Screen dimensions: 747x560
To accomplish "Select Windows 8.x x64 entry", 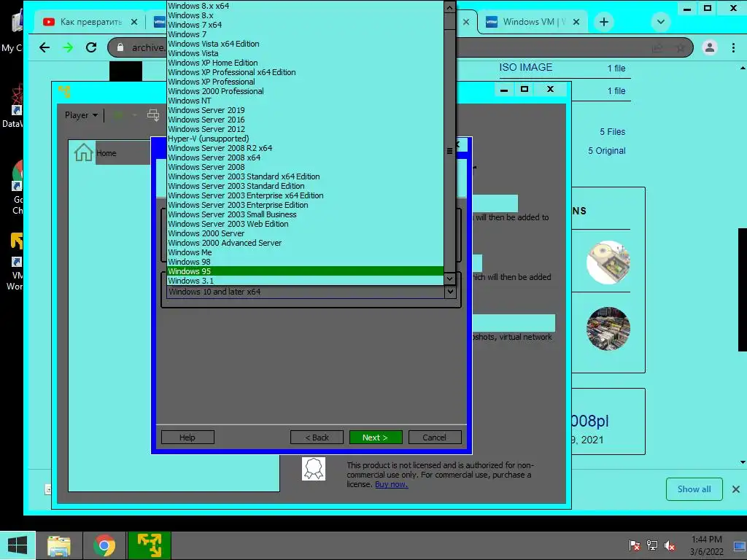I will click(x=305, y=6).
